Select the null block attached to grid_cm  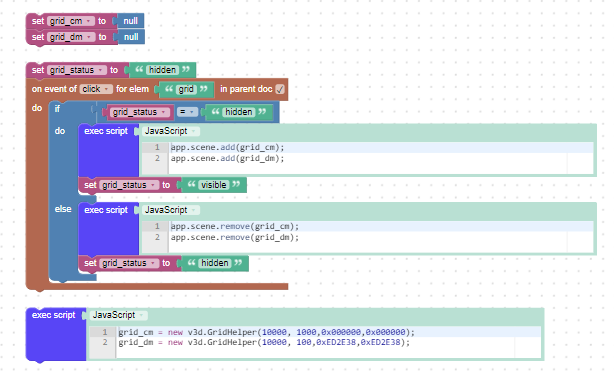coord(130,21)
